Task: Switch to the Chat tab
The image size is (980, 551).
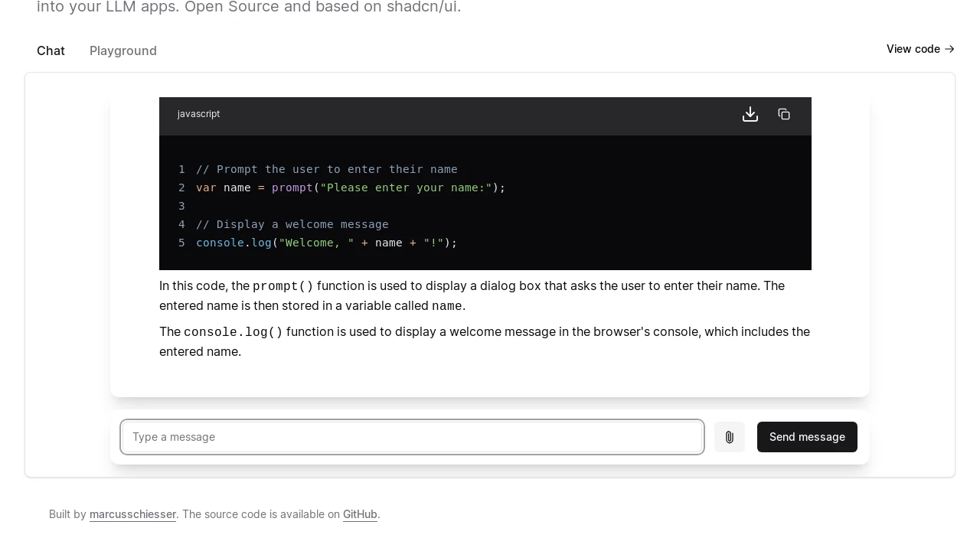Action: (x=51, y=51)
